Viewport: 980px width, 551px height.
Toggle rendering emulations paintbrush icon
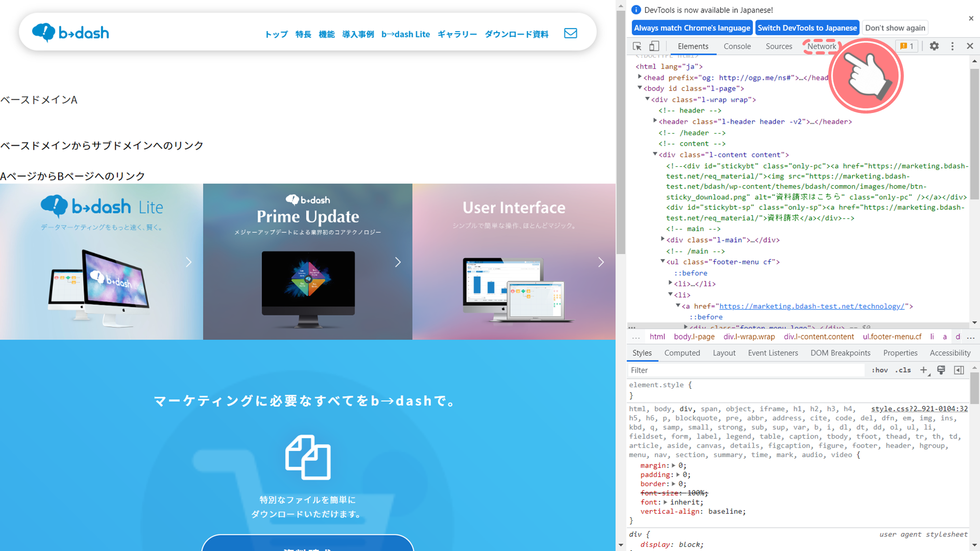pyautogui.click(x=941, y=370)
